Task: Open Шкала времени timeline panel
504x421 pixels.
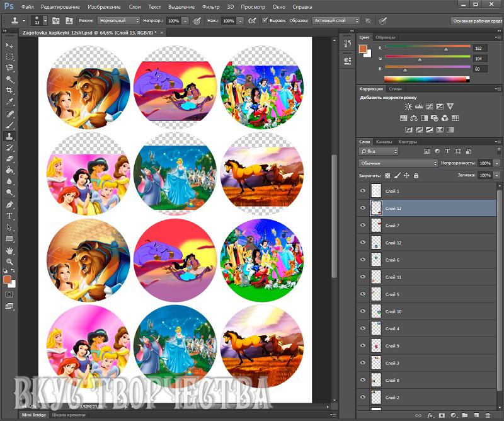Action: 69,415
